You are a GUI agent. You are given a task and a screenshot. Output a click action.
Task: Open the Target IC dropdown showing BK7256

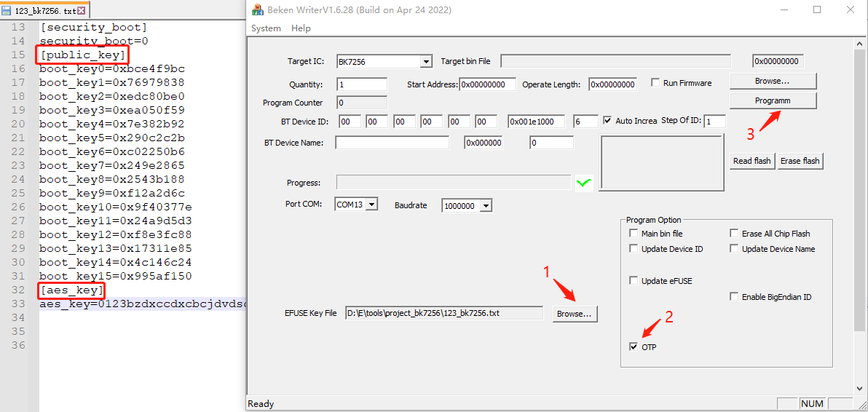[x=425, y=62]
